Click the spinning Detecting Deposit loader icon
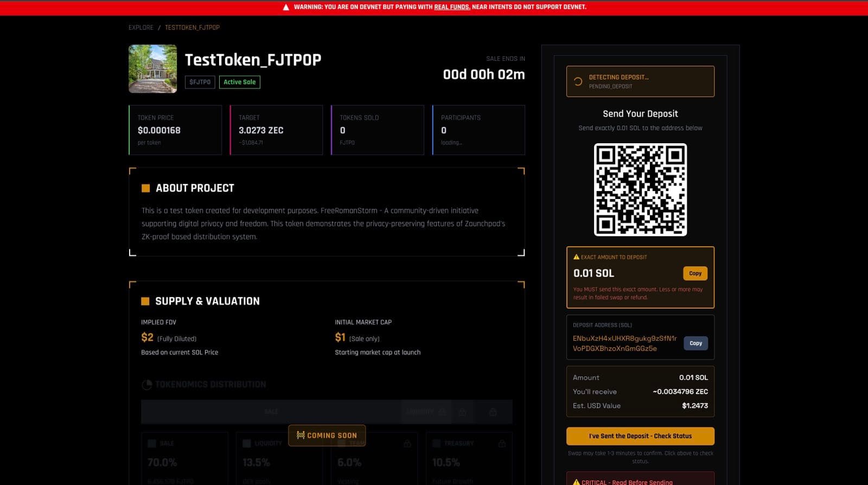Image resolution: width=868 pixels, height=485 pixels. (x=578, y=81)
